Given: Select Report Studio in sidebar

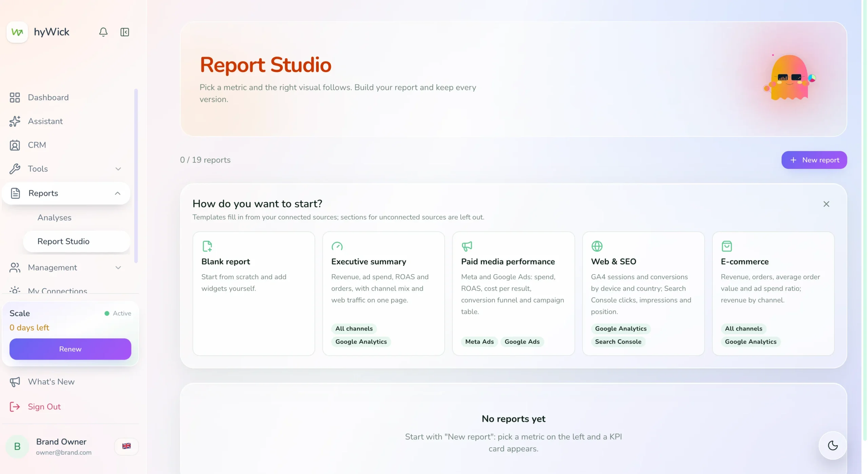Looking at the screenshot, I should pyautogui.click(x=76, y=241).
